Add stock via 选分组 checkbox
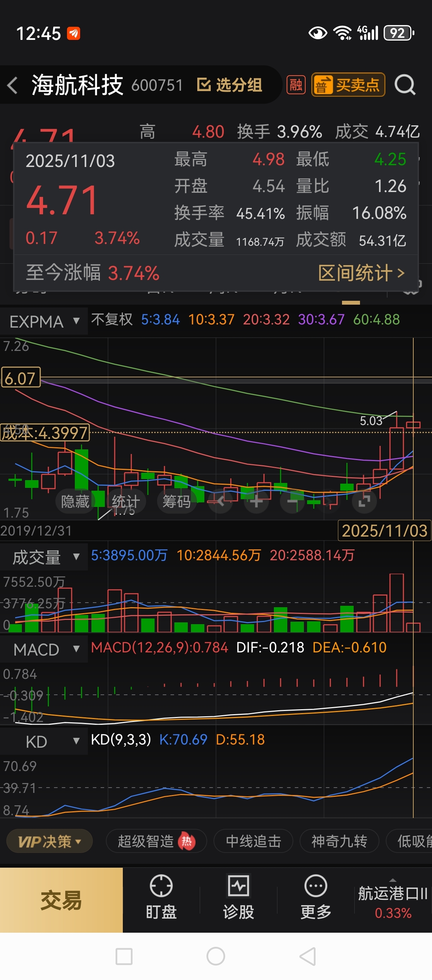Screen dimensions: 432x980 click(229, 85)
